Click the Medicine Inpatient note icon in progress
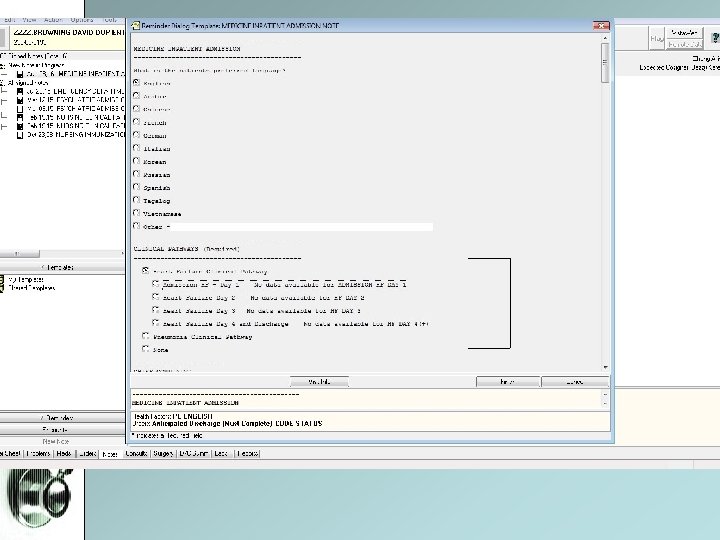This screenshot has width=720, height=540. click(x=20, y=74)
